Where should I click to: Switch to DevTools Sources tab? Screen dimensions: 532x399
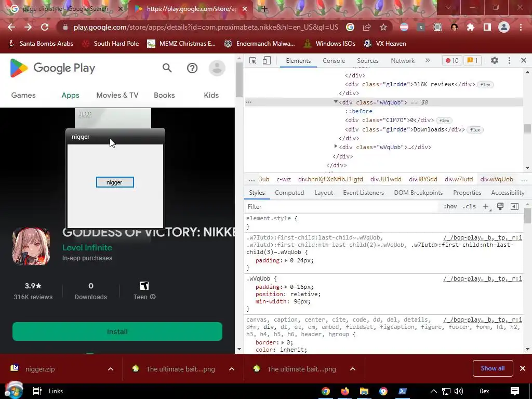(367, 61)
